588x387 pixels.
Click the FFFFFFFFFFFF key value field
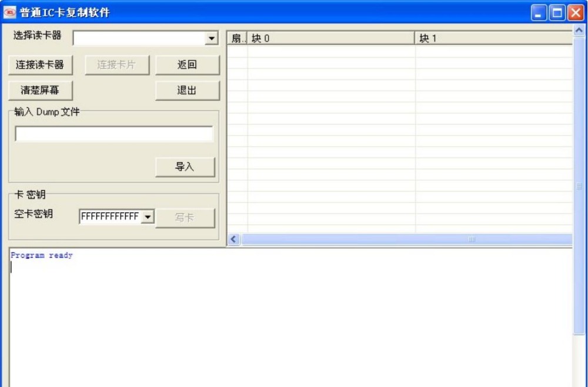click(x=111, y=217)
